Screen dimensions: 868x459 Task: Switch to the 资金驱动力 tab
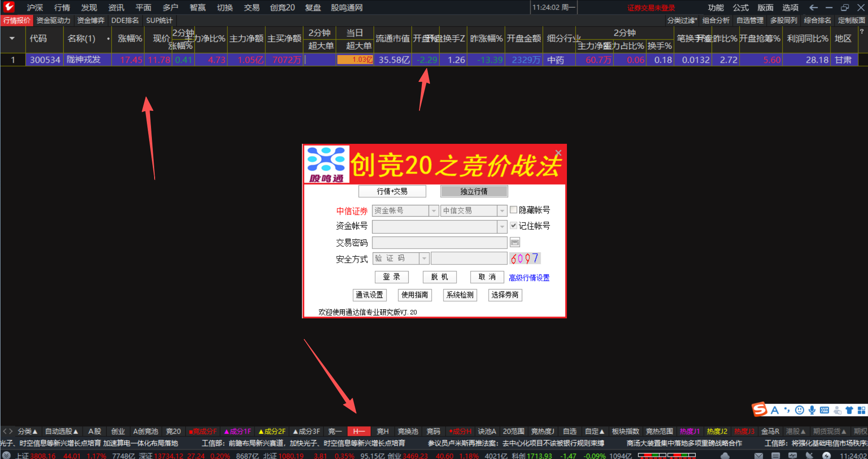click(53, 20)
